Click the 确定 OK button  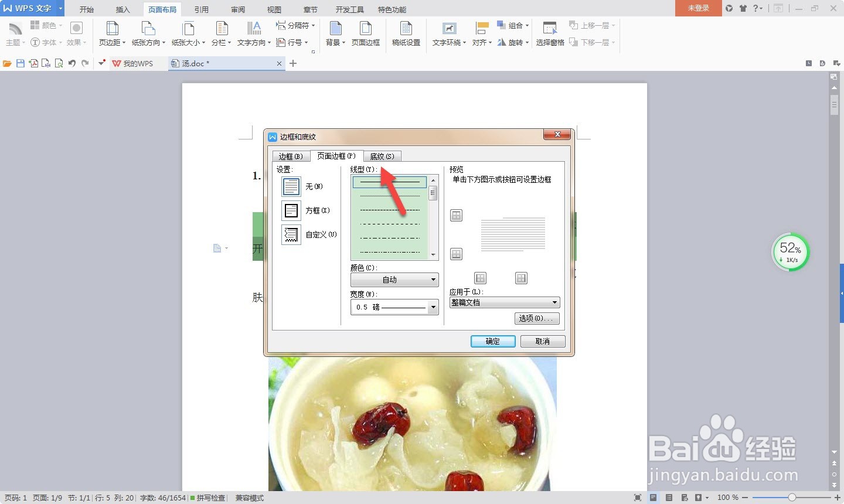493,341
